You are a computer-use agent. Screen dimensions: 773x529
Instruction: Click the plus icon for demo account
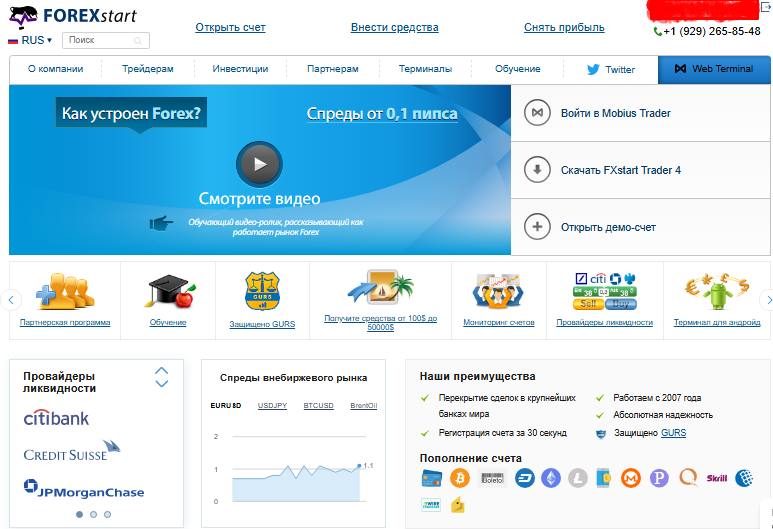click(537, 227)
